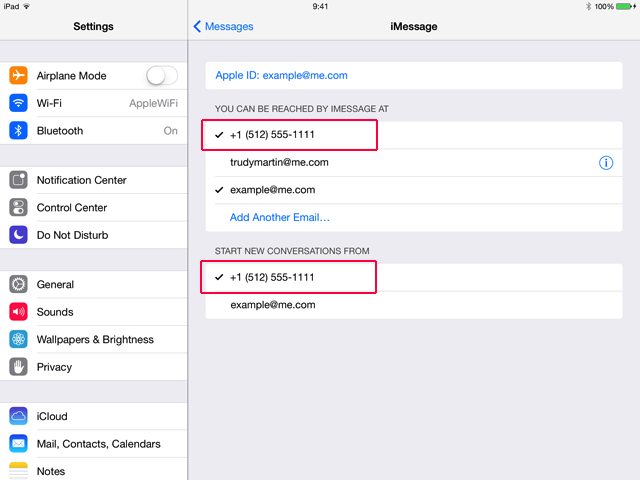The image size is (640, 480).
Task: Open Apple ID: example@me.com
Action: (x=282, y=75)
